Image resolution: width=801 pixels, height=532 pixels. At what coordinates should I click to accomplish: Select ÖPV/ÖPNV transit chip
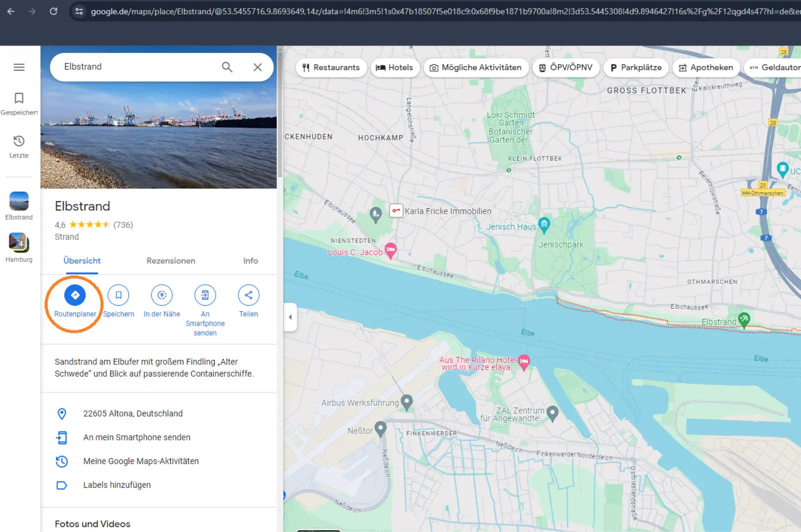click(566, 68)
